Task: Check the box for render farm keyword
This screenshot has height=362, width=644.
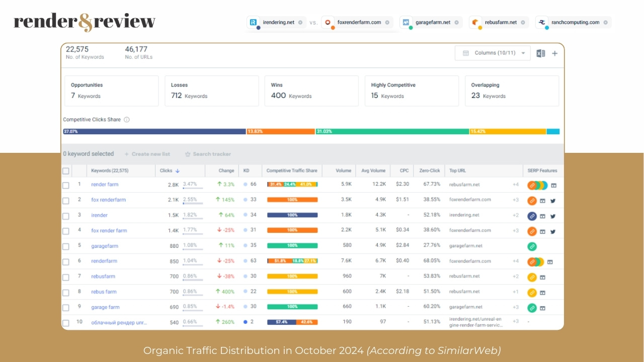Action: (65, 185)
